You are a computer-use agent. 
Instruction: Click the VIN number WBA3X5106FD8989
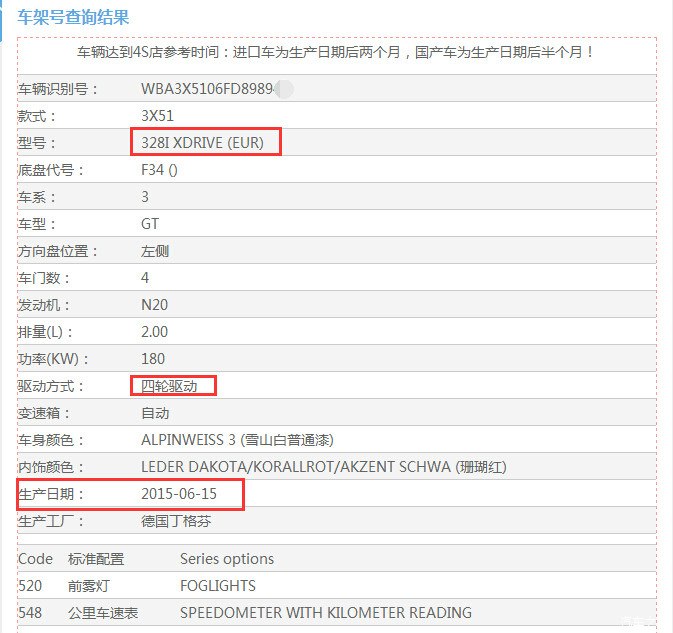point(206,89)
